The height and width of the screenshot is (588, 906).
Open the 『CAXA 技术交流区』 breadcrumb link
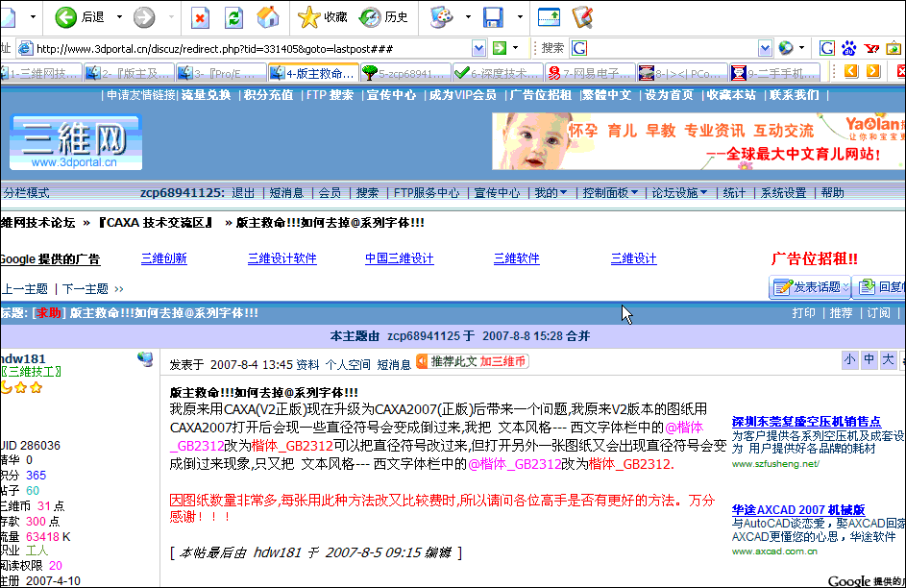coord(156,223)
